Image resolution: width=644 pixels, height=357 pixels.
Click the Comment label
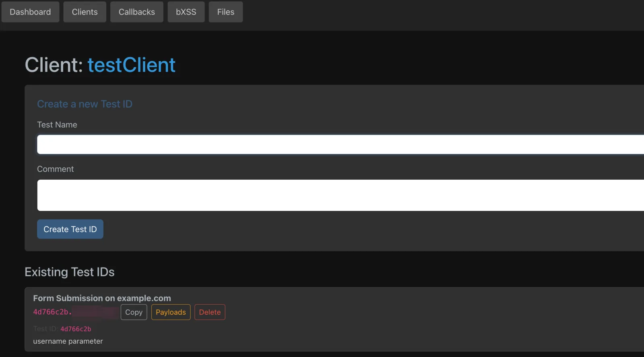[56, 169]
